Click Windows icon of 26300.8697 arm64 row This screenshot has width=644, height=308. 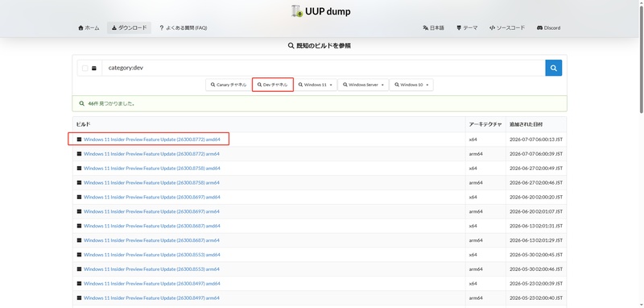coord(79,211)
